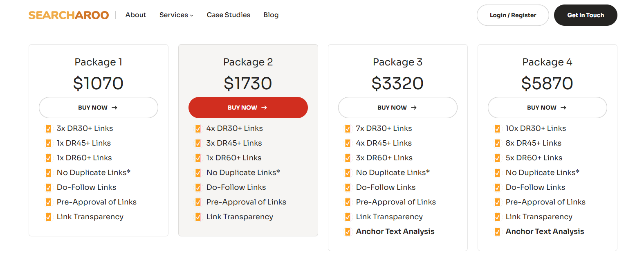
Task: Click the checkmark icon beside Package 1 No Duplicate Links
Action: (x=48, y=173)
